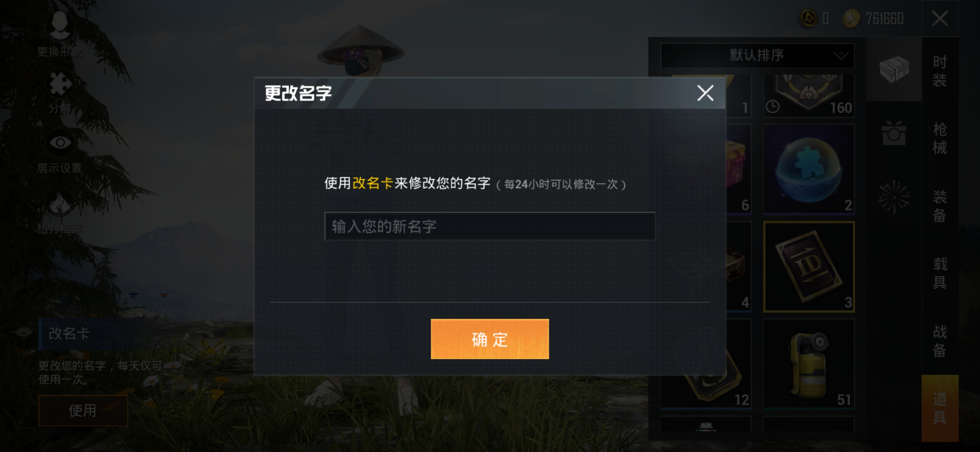The width and height of the screenshot is (980, 452).
Task: Select the blue puzzle globe item
Action: (x=809, y=169)
